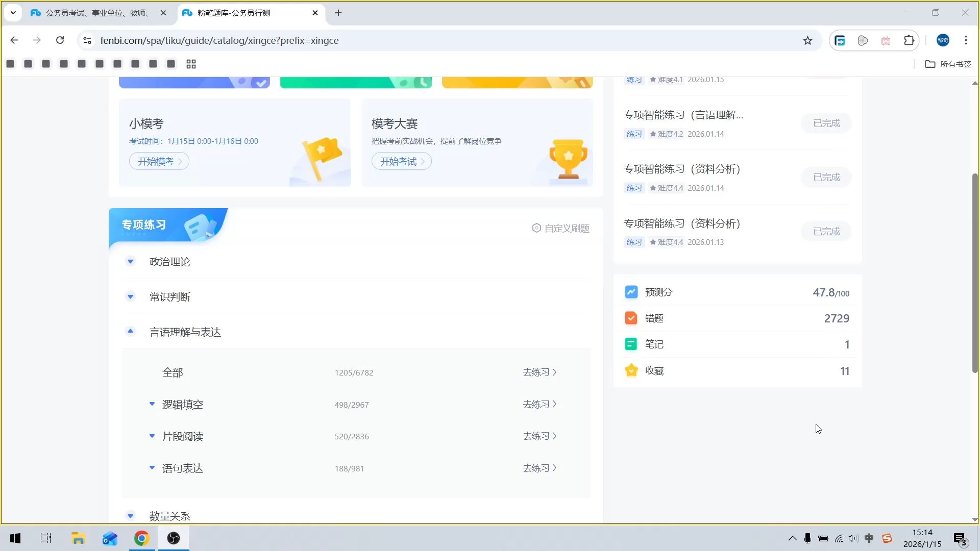The height and width of the screenshot is (551, 980).
Task: Open the 自定义刷题 custom practice icon
Action: (x=536, y=228)
